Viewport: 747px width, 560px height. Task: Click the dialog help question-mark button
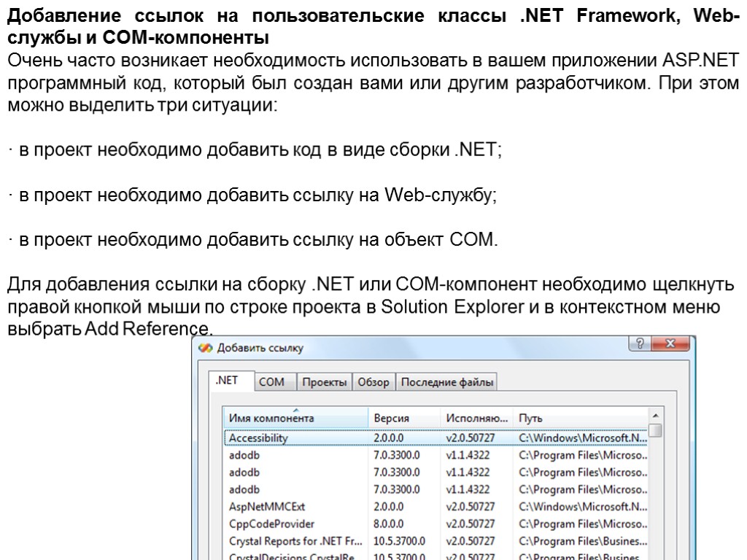coord(640,343)
